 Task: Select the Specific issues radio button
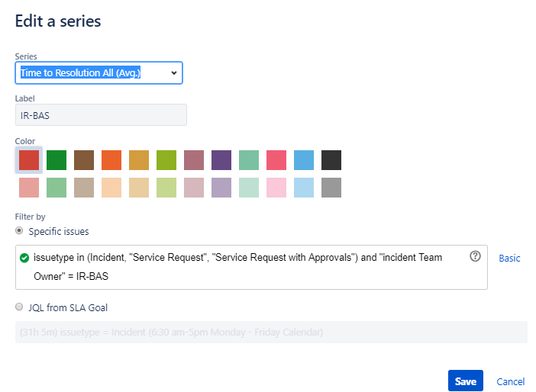[x=19, y=230]
